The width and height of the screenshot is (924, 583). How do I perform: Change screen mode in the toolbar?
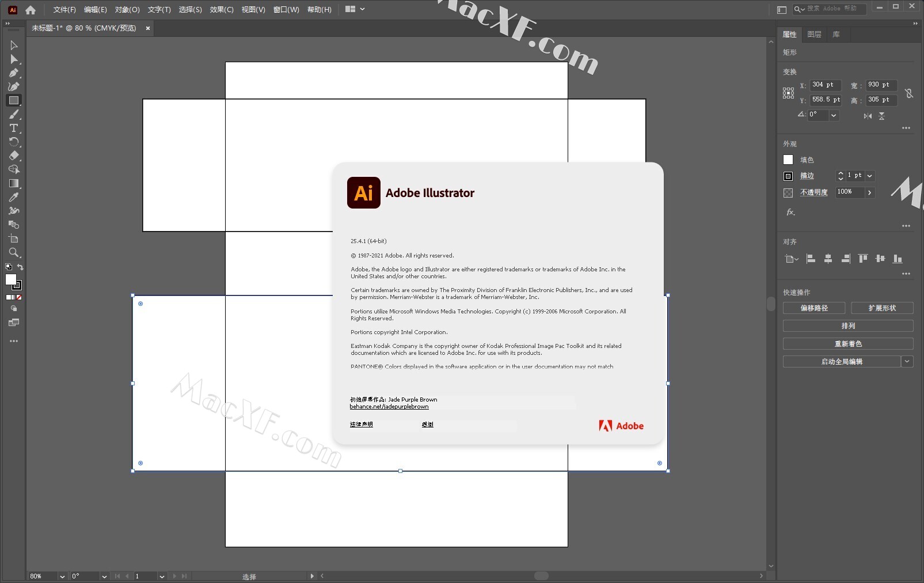(x=14, y=323)
